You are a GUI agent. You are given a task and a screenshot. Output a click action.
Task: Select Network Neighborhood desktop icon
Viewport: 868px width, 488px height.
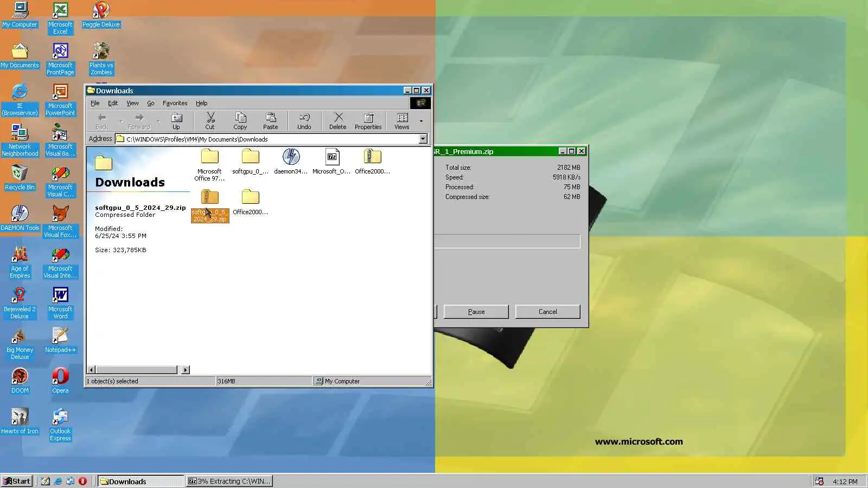[x=20, y=140]
